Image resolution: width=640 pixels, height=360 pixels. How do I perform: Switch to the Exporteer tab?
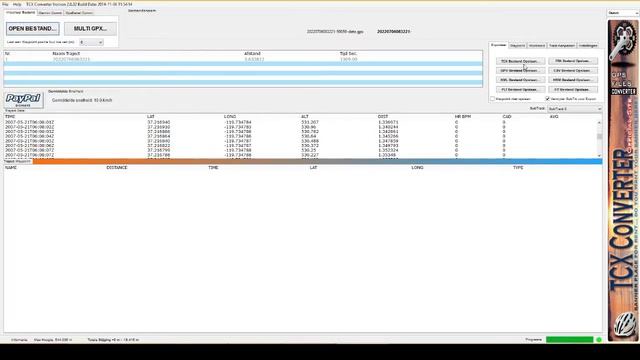(x=498, y=45)
